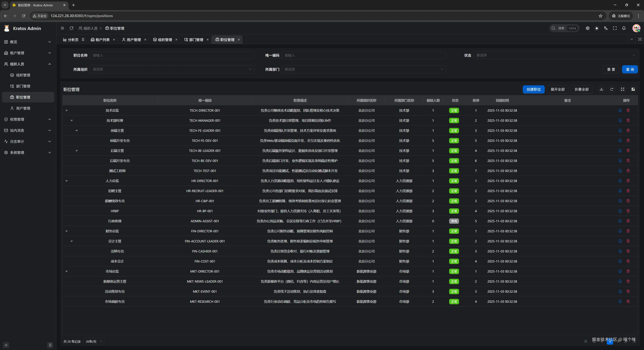644x350 pixels.
Task: Click edit icon for 技术总监 row
Action: (x=620, y=110)
